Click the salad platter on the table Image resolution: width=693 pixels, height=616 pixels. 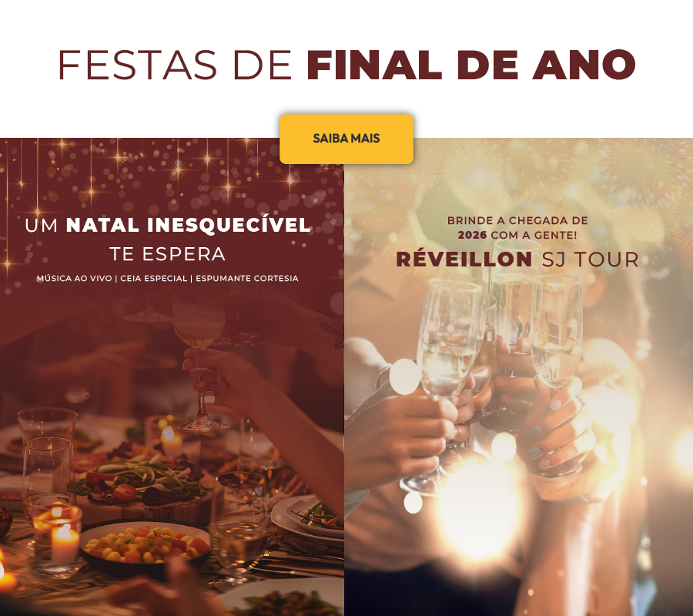click(142, 480)
